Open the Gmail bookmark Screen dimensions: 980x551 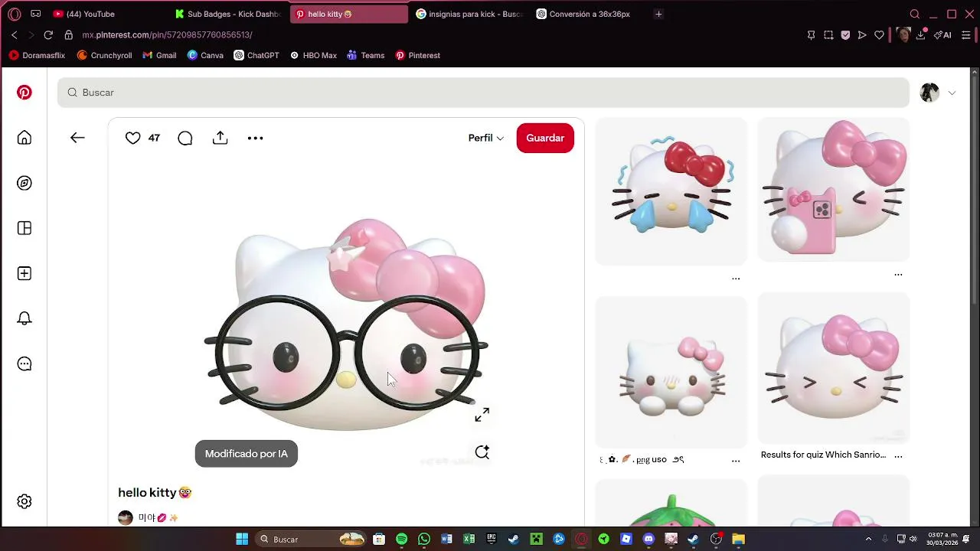(x=159, y=55)
